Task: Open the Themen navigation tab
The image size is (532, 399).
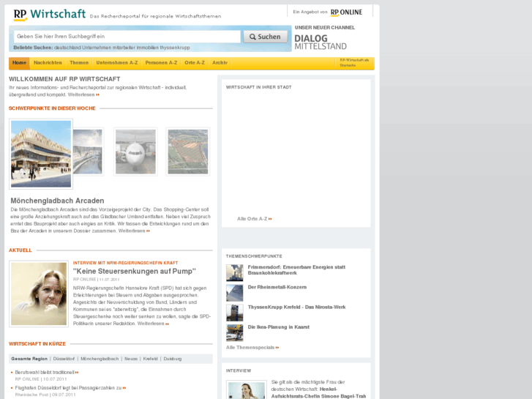Action: [x=79, y=63]
